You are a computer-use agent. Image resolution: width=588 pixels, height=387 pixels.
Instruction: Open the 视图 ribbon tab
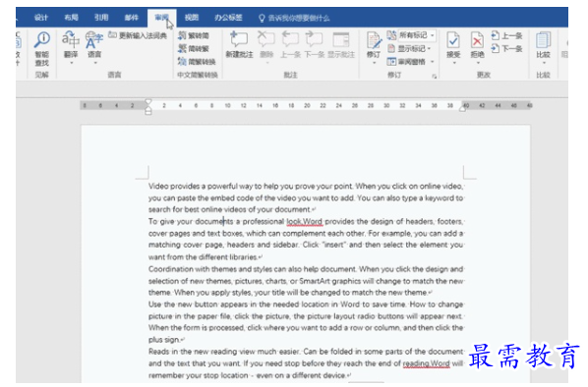(192, 18)
